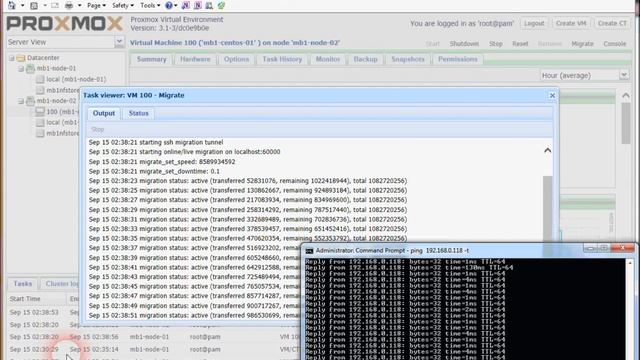Viewport: 640px width, 360px height.
Task: Click the browser Read Mail icon
Action: click(55, 5)
